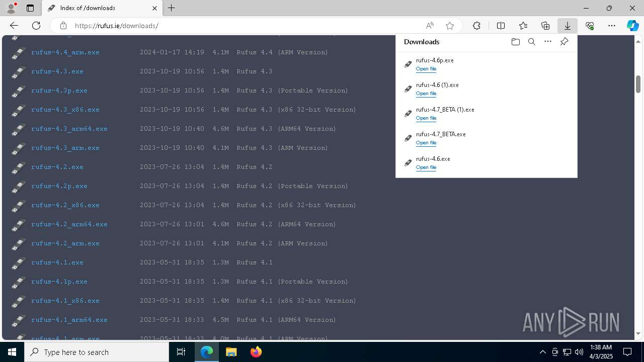This screenshot has width=644, height=362.
Task: Launch Firefox from the taskbar
Action: click(256, 352)
